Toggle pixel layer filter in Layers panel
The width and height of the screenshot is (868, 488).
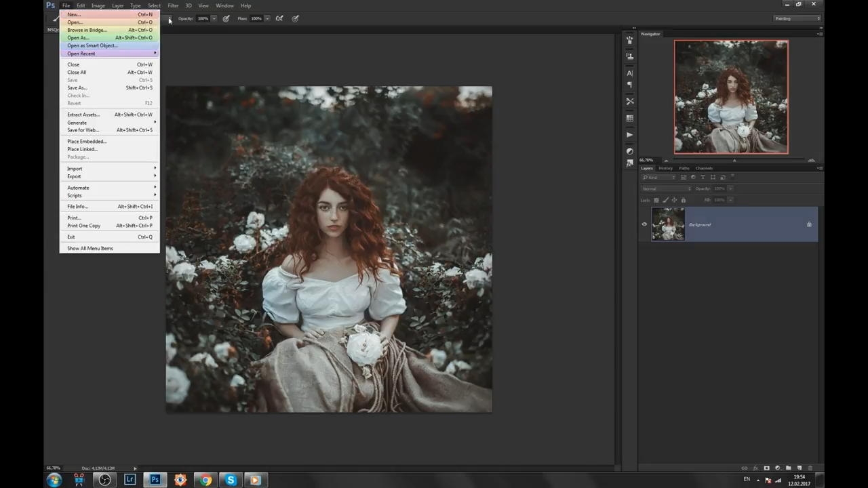683,178
